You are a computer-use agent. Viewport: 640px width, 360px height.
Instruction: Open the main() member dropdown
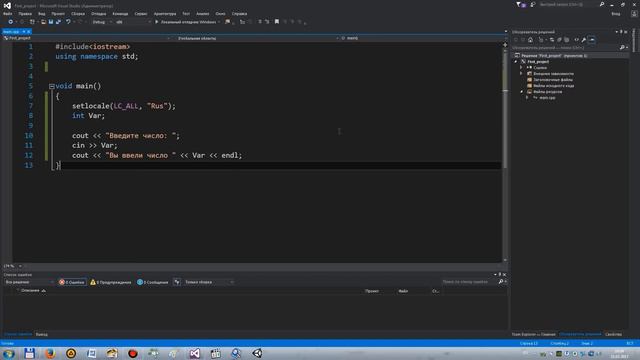click(422, 38)
